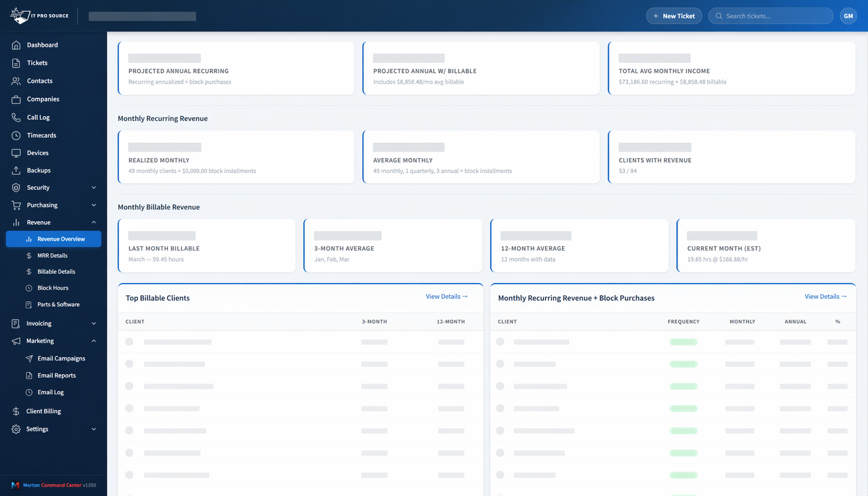Select the Devices monitor icon
Screen dimensions: 868x496
[16, 153]
